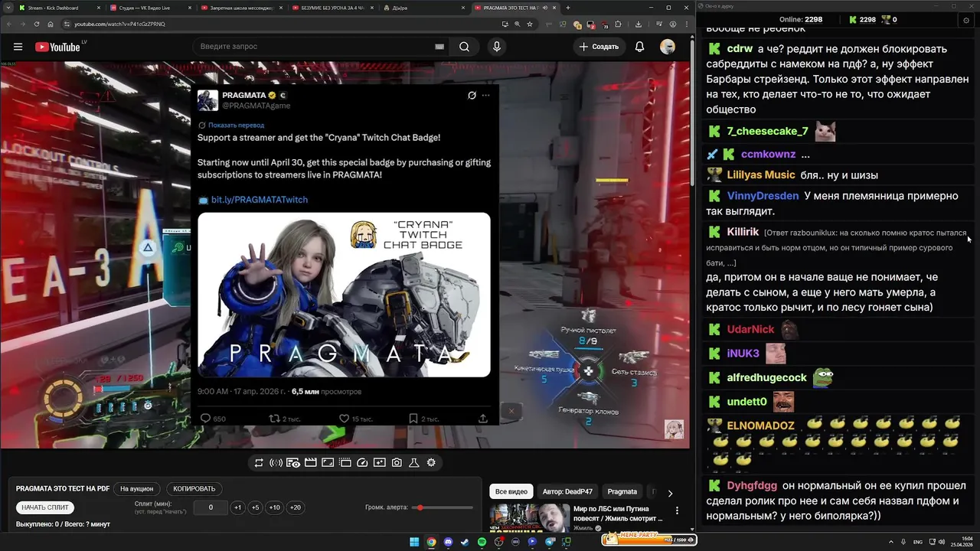Click the YouTube search magnifier button
Screen dimensions: 980x551
pyautogui.click(x=464, y=47)
